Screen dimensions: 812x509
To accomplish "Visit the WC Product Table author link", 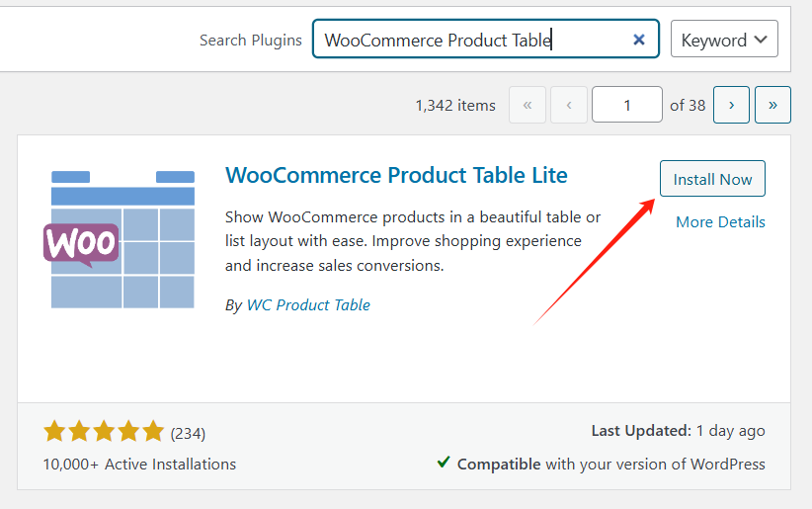I will click(308, 304).
